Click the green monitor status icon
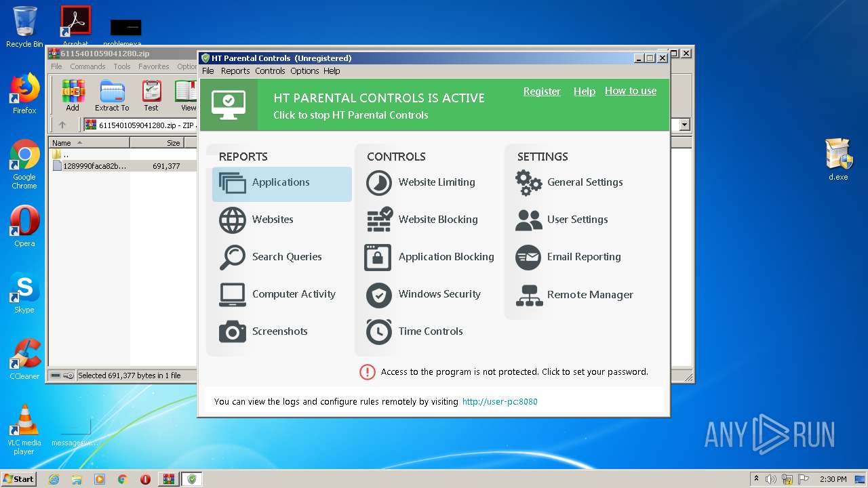The width and height of the screenshot is (868, 488). 229,105
